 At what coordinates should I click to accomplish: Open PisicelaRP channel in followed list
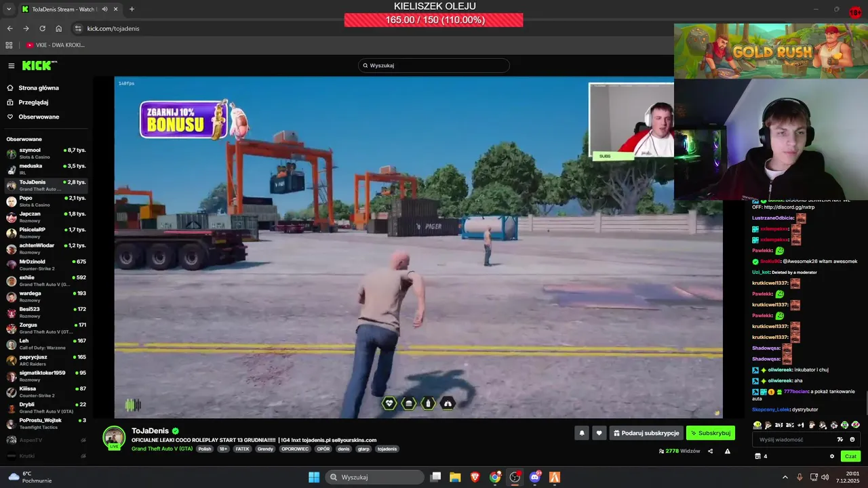(46, 233)
